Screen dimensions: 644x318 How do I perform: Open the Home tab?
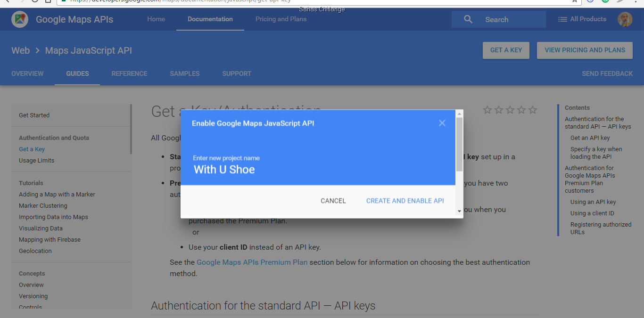click(156, 19)
